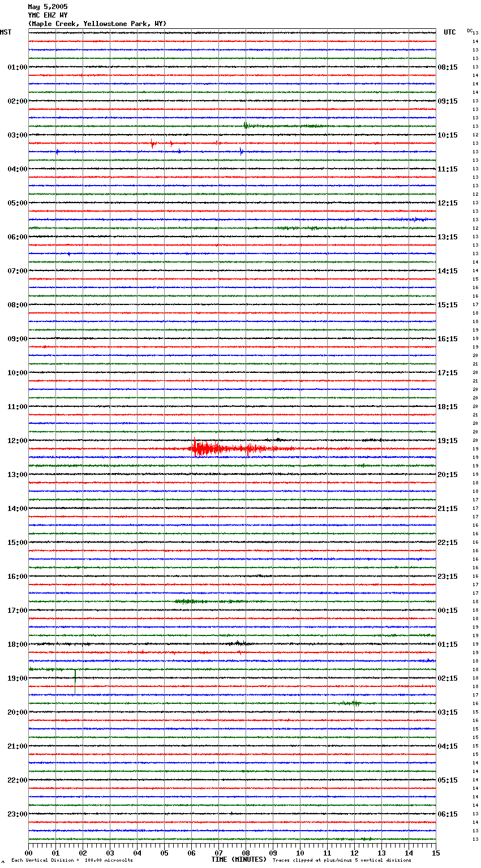
Task: Click the tall green vertical spike near 19:00
Action: click(x=75, y=682)
